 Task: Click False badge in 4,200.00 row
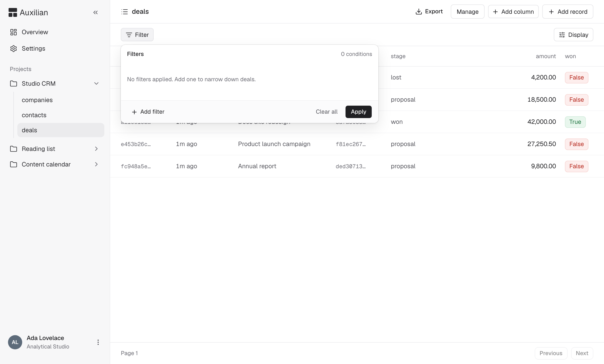coord(576,77)
